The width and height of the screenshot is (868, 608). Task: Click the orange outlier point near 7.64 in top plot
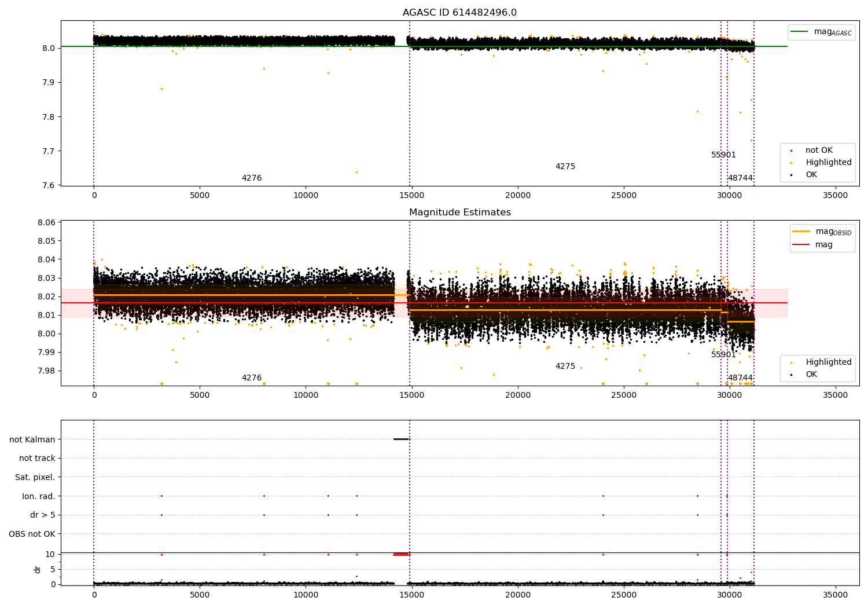point(356,172)
